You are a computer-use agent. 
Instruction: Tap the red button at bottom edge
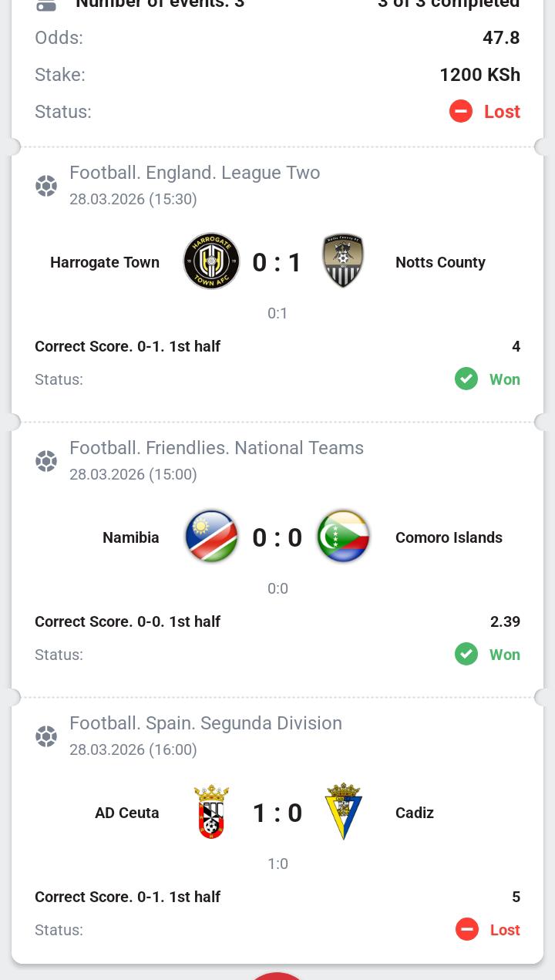277,975
